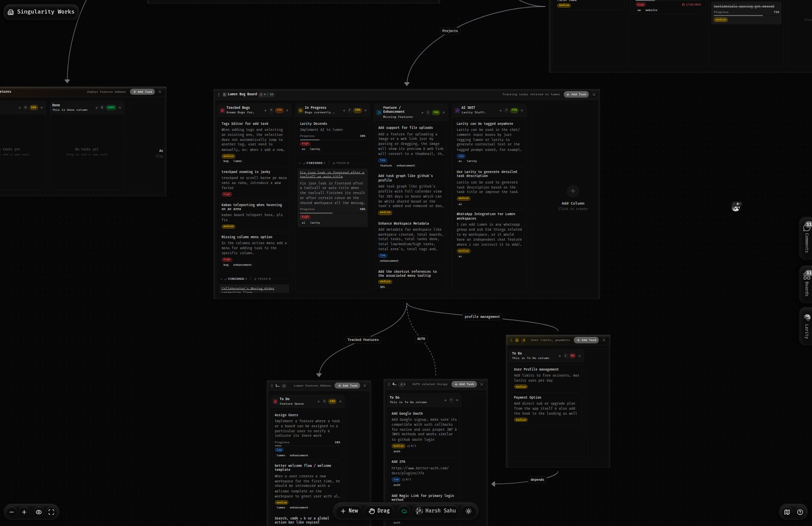Screen dimensions: 812x526
Task: Click the Tracked Bugs red bug icon
Action: [x=222, y=110]
